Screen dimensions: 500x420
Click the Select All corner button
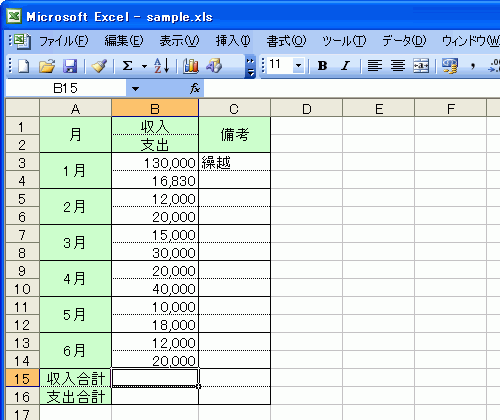click(23, 108)
